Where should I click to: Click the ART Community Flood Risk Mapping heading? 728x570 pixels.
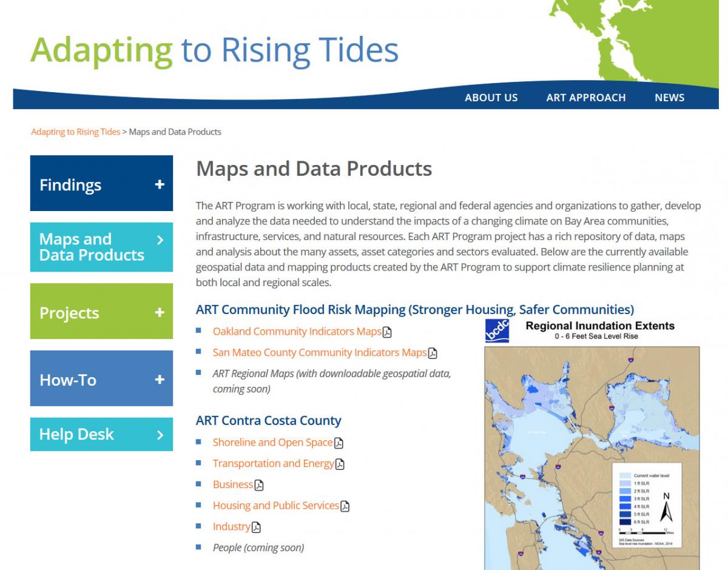tap(415, 309)
